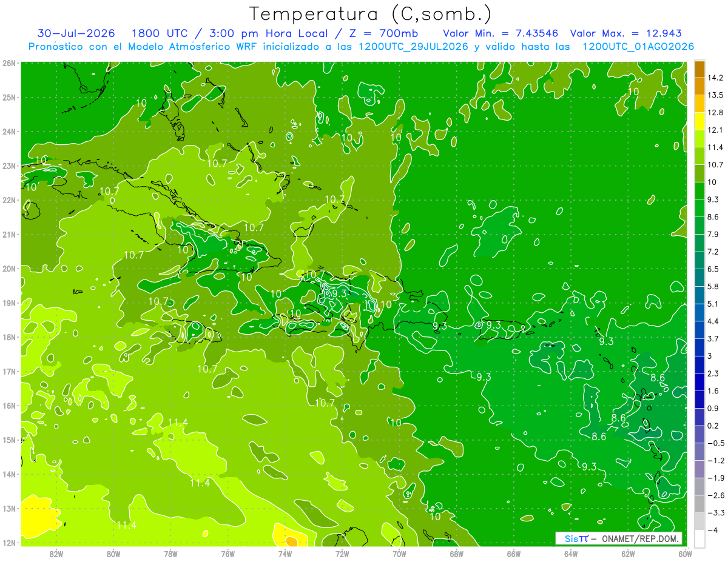Click the 15N latitude axis label
Image resolution: width=728 pixels, height=562 pixels.
(x=8, y=440)
